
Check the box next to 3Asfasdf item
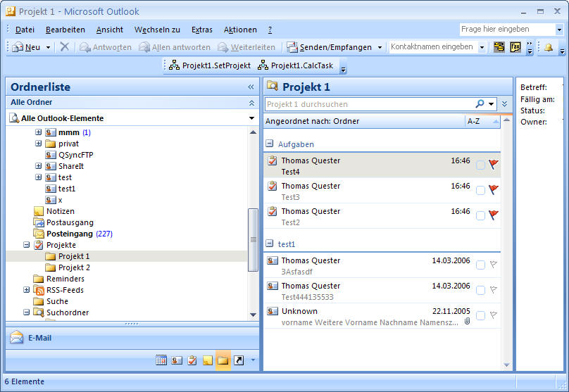coord(480,265)
